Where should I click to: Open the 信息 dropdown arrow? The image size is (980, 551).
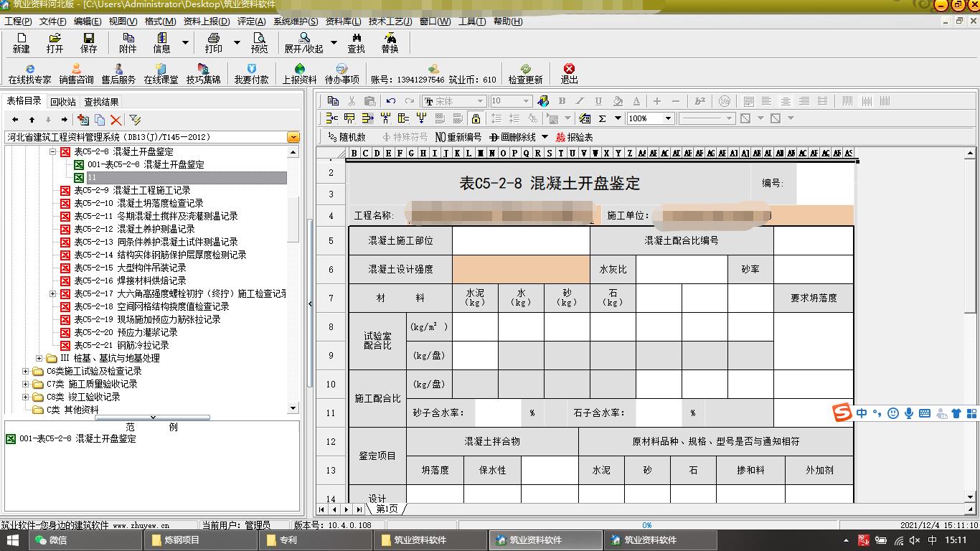coord(185,43)
